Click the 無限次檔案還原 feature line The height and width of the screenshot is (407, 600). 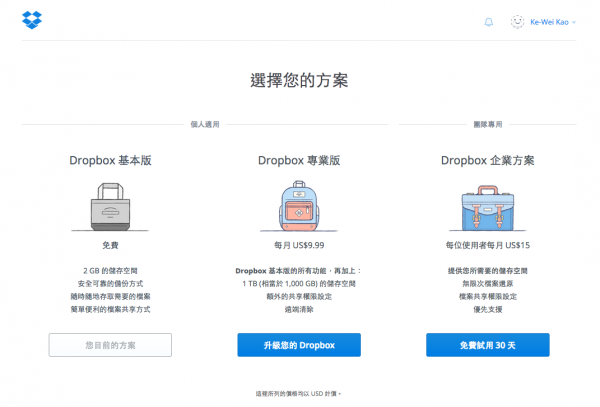(488, 284)
